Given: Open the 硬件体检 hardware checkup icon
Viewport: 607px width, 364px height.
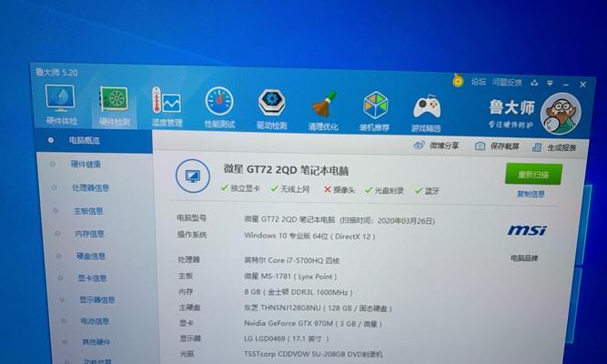Looking at the screenshot, I should pos(61,104).
